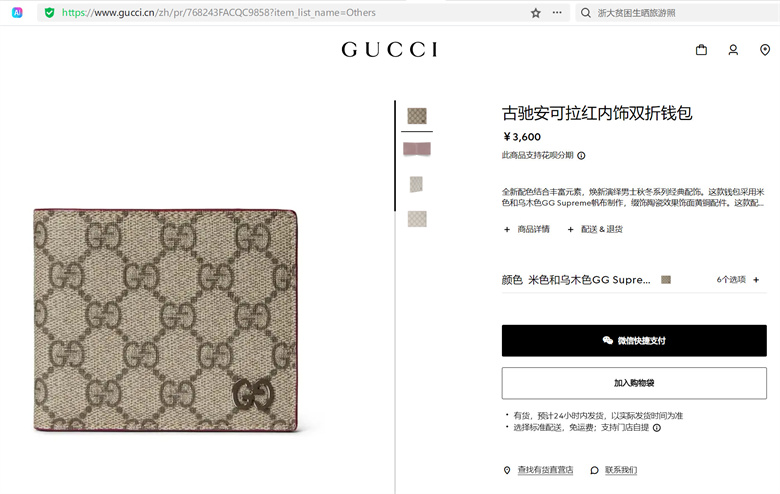
Task: Select the red interior wallet thumbnail
Action: click(x=417, y=149)
